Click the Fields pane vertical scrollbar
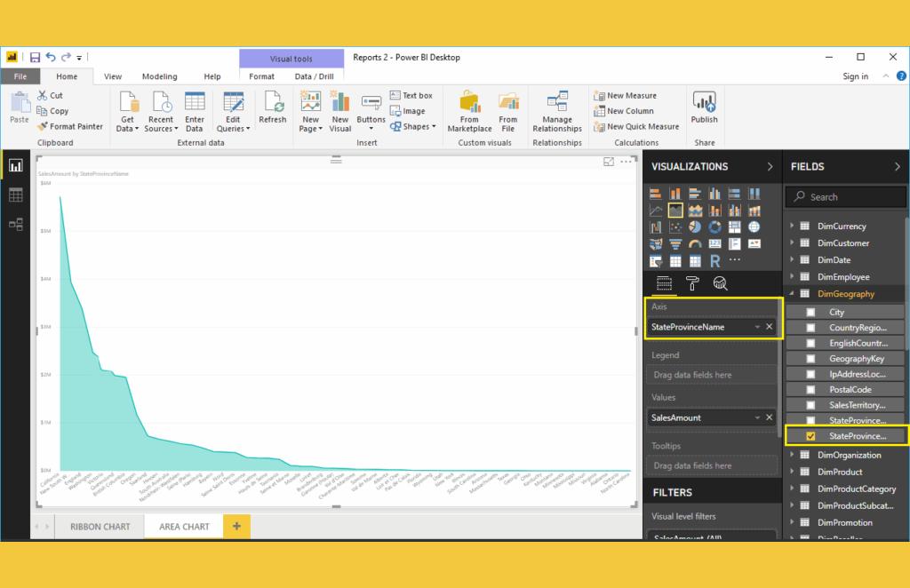This screenshot has height=588, width=910. pos(906,284)
